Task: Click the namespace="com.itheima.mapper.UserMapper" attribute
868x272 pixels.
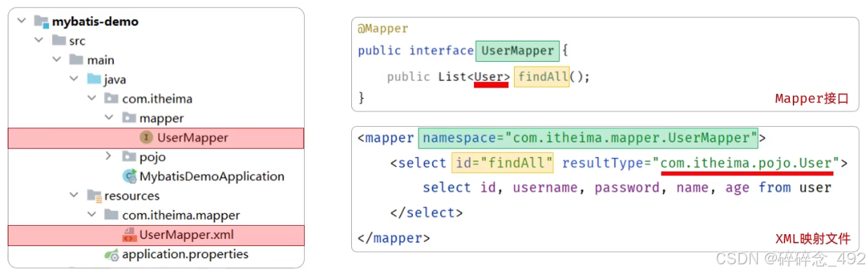Action: 588,138
